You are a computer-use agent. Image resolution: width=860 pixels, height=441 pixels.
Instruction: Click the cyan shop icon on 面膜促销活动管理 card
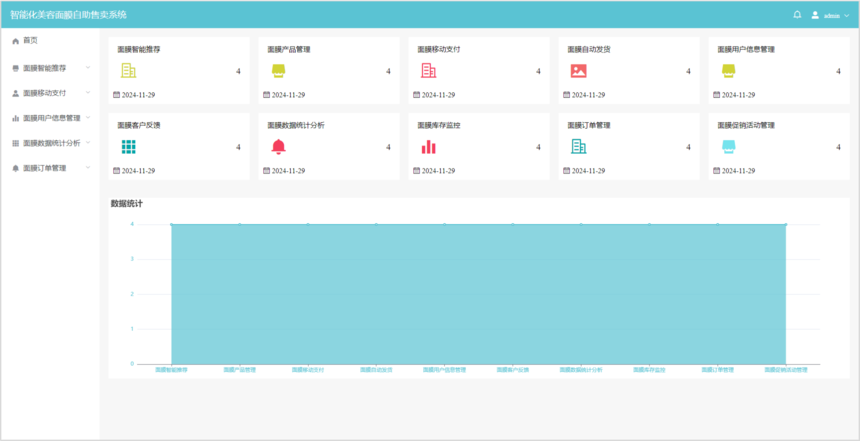pyautogui.click(x=728, y=147)
